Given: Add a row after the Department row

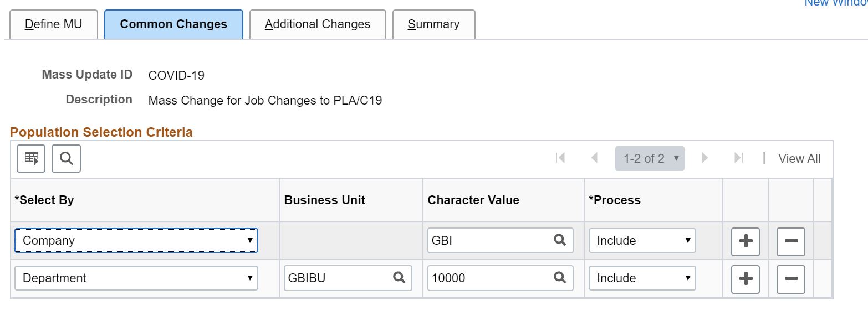Looking at the screenshot, I should click(746, 279).
